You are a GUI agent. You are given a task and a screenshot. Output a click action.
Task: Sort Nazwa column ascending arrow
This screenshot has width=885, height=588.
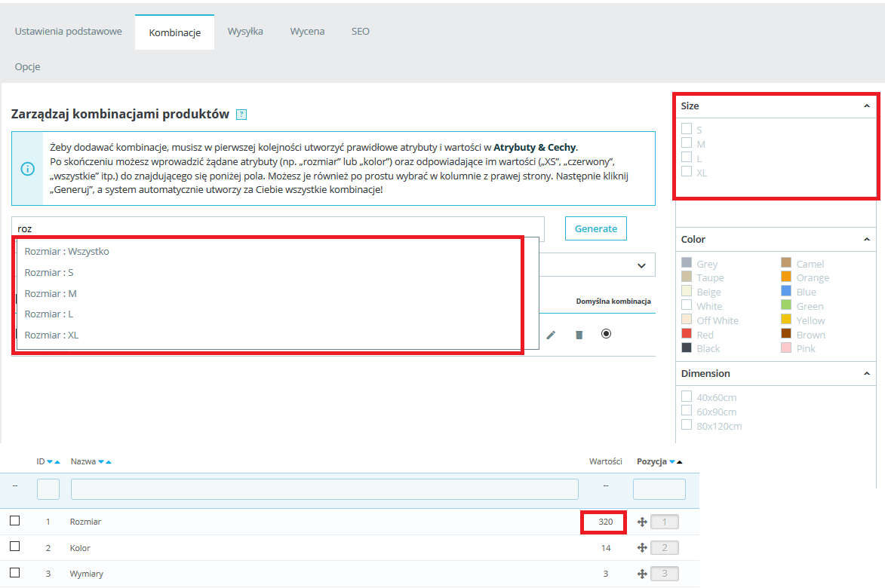coord(109,461)
